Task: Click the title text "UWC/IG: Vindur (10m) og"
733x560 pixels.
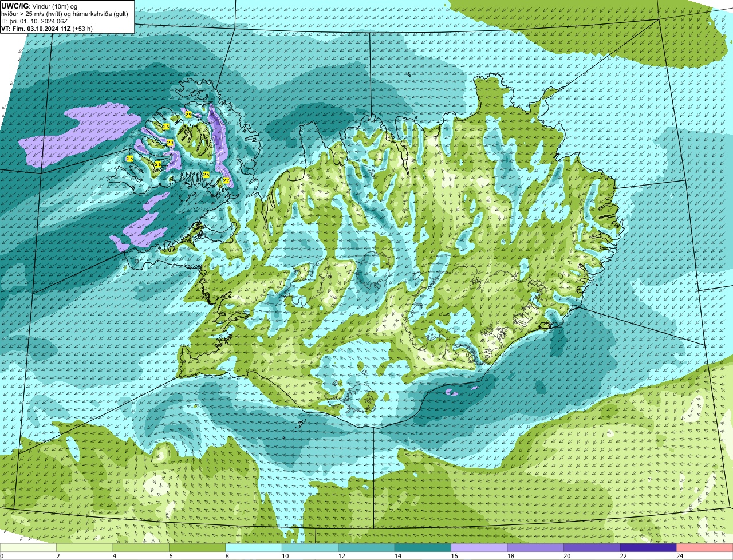Action: (39, 6)
